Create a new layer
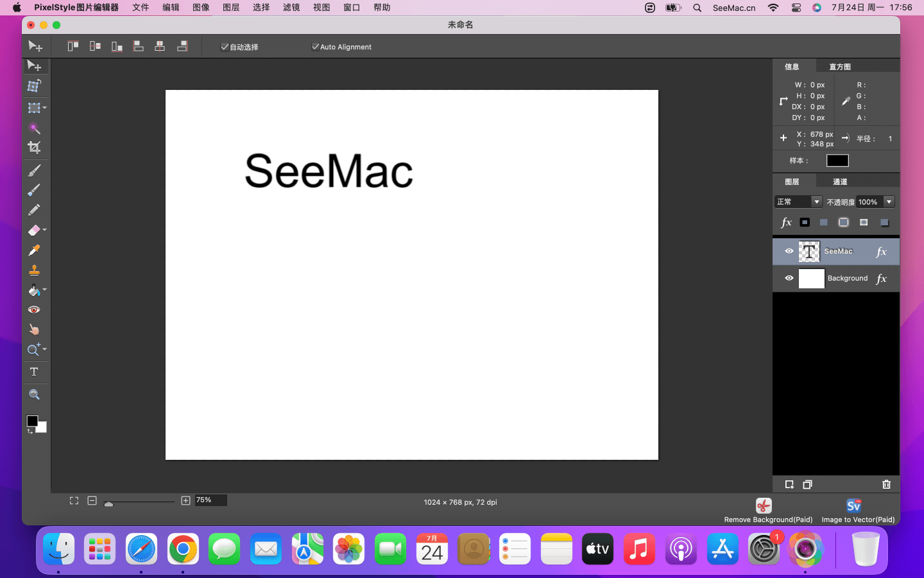The width and height of the screenshot is (924, 578). pos(789,484)
